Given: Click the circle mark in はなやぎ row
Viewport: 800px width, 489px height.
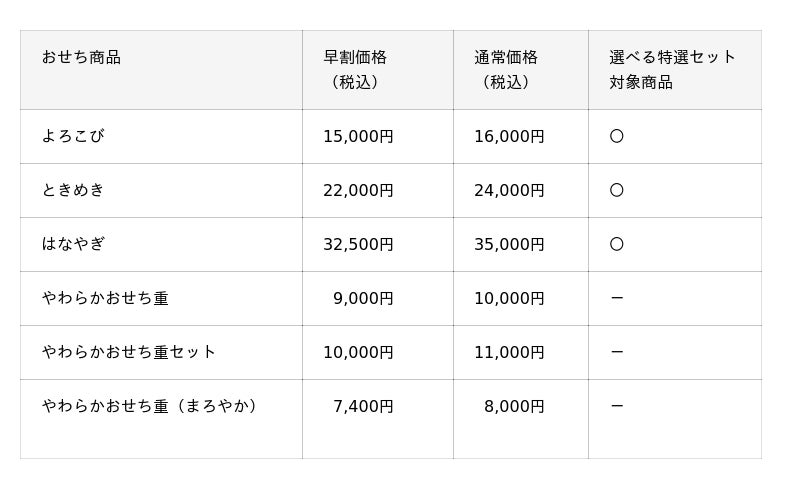Looking at the screenshot, I should click(616, 244).
